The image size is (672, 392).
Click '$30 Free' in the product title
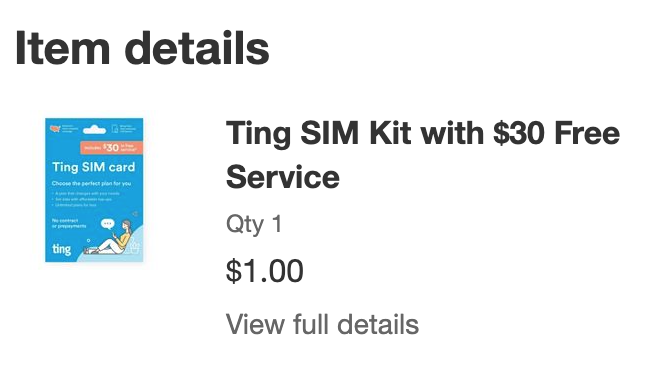(x=556, y=133)
